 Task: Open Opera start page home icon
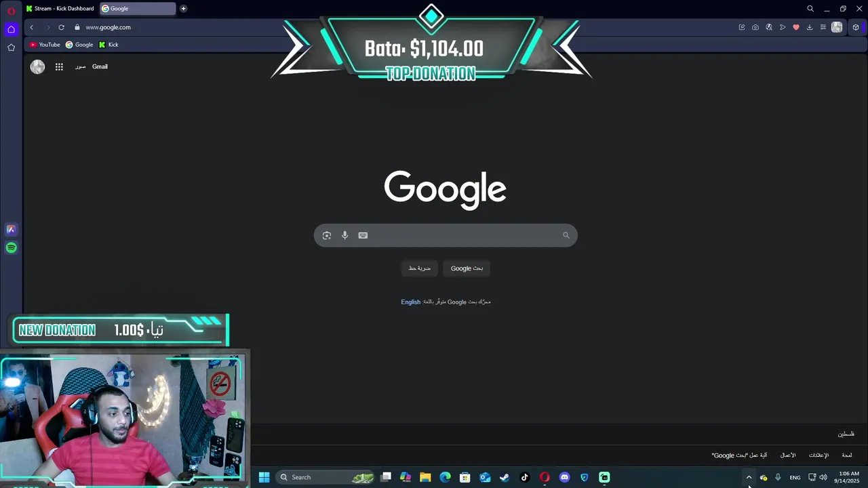pyautogui.click(x=11, y=29)
